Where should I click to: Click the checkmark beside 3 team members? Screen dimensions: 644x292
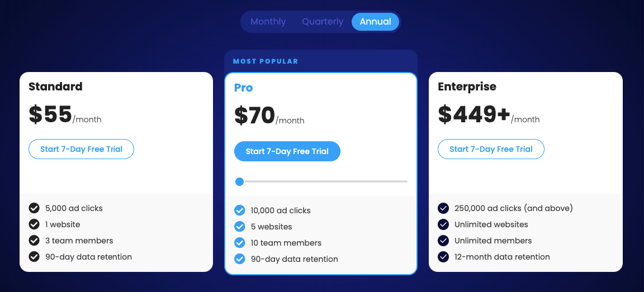tap(34, 241)
